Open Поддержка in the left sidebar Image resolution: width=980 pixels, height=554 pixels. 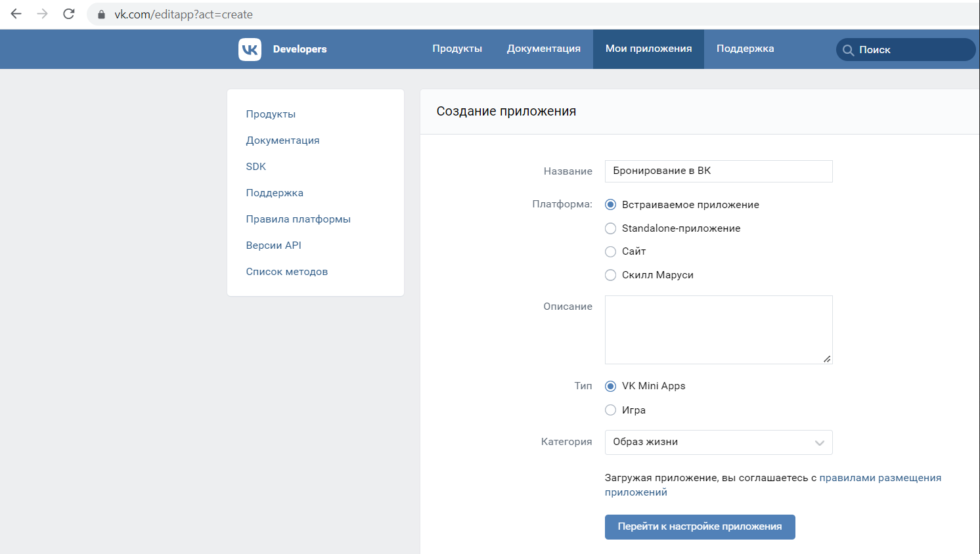[x=275, y=193]
